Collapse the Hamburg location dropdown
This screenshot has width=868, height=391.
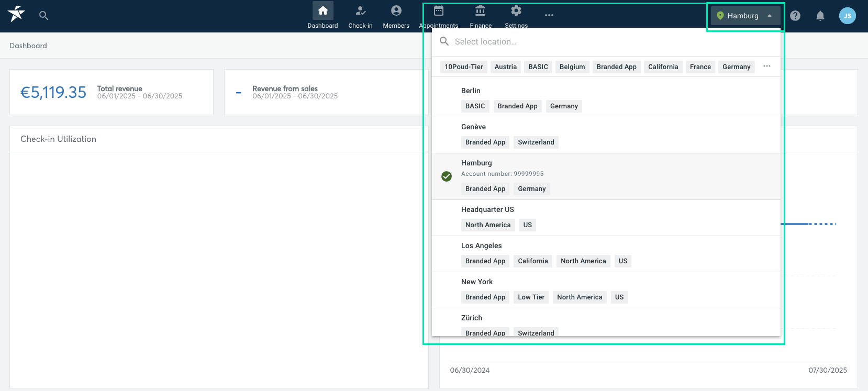coord(745,16)
